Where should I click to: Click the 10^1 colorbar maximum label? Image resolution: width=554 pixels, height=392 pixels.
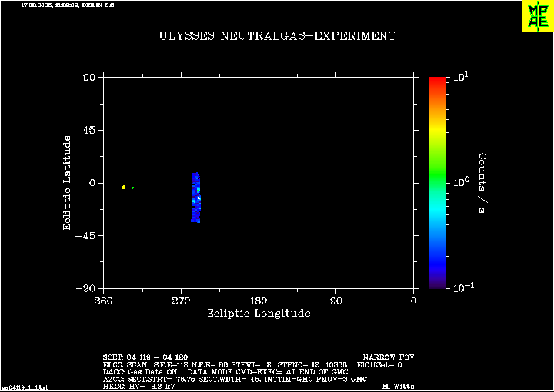[x=461, y=77]
